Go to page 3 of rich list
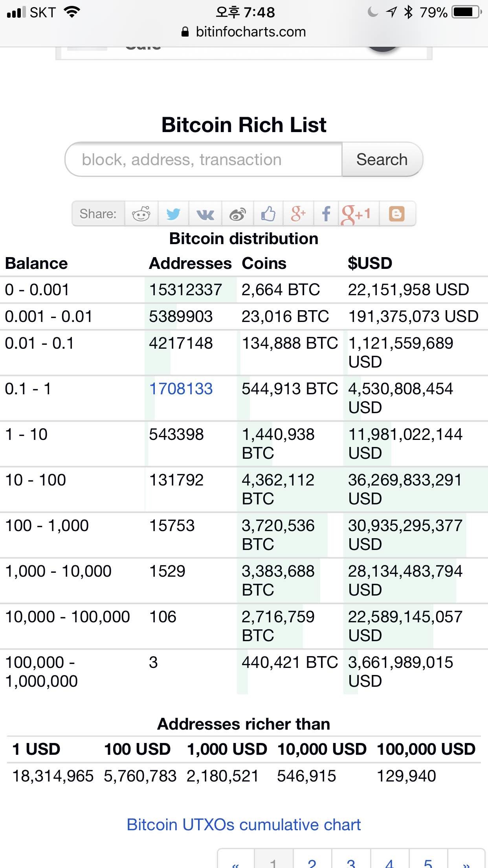The height and width of the screenshot is (868, 488). pyautogui.click(x=351, y=861)
